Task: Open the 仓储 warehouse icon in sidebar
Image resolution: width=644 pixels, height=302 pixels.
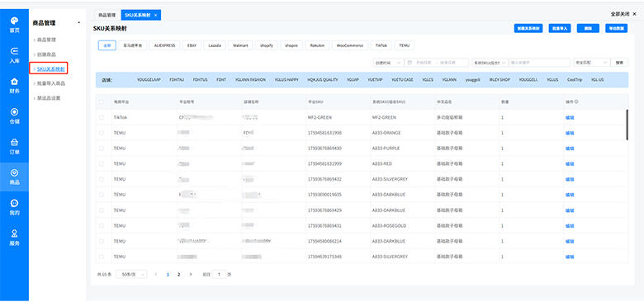Action: tap(14, 111)
